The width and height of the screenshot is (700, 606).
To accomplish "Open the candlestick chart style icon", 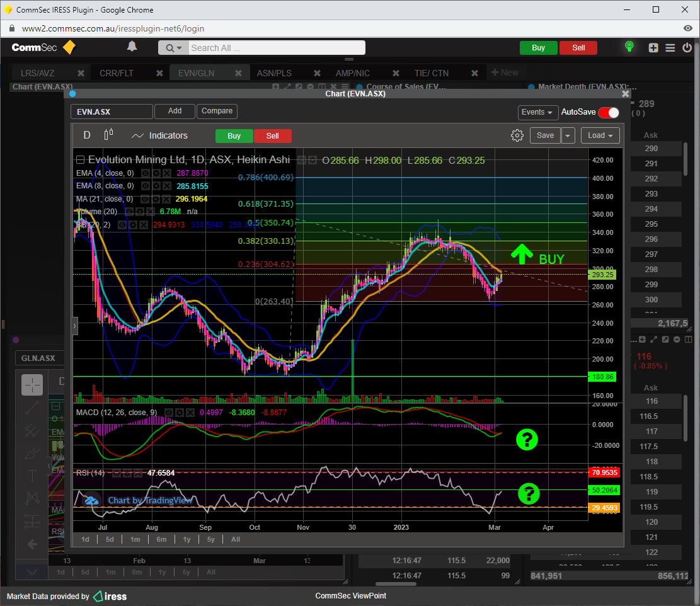I will (108, 135).
